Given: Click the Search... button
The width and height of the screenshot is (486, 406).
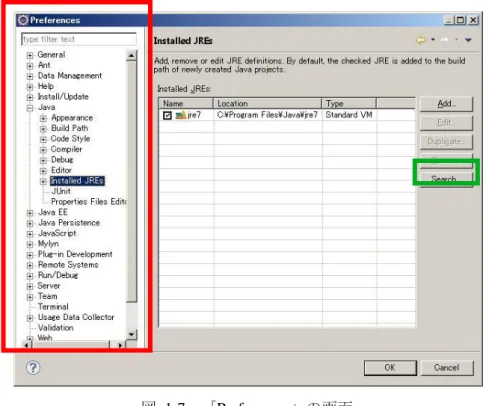Looking at the screenshot, I should pyautogui.click(x=446, y=179).
